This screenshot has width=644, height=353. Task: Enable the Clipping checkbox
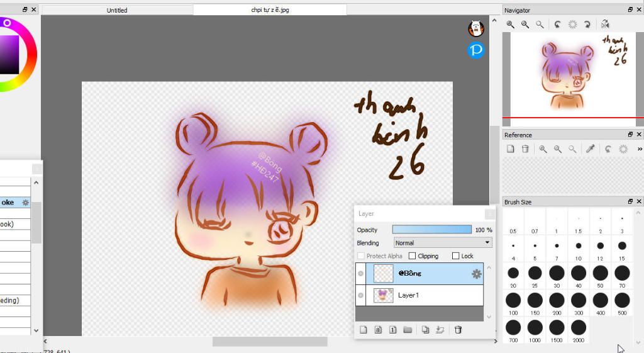pos(412,256)
